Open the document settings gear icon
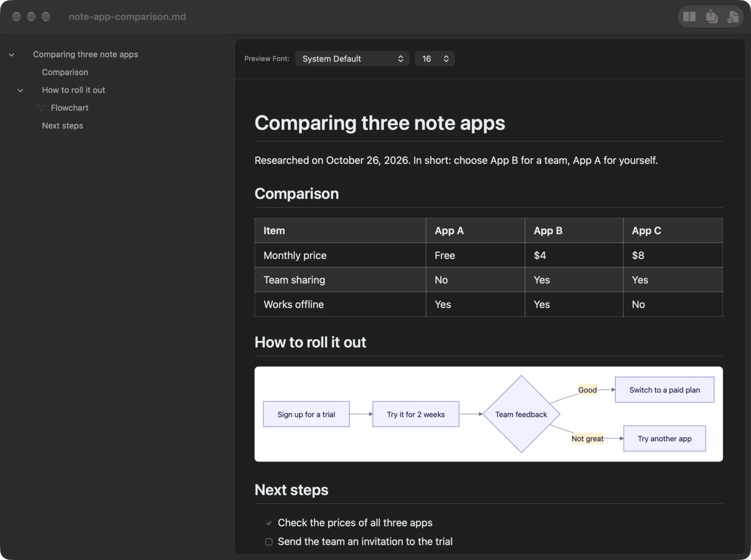 point(733,17)
